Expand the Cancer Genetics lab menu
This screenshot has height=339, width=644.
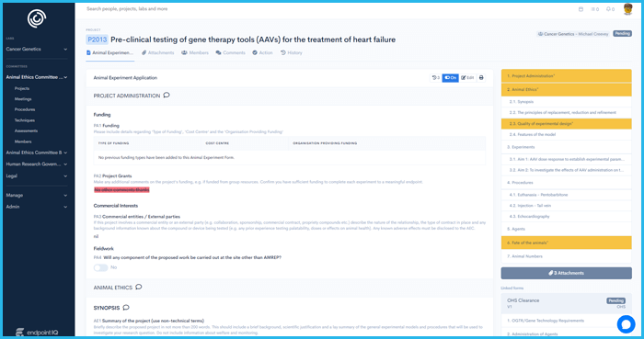pyautogui.click(x=37, y=50)
